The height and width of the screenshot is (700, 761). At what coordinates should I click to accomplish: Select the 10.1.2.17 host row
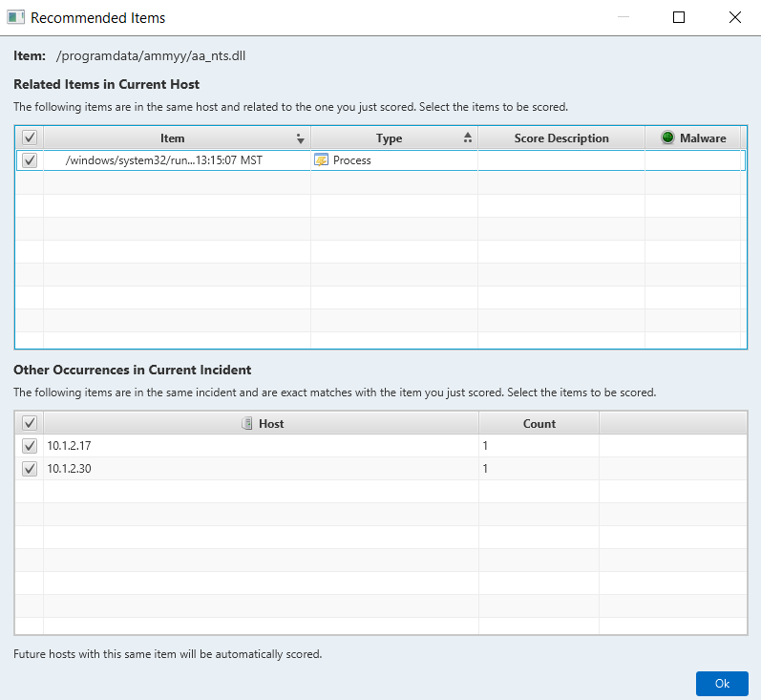pos(380,446)
